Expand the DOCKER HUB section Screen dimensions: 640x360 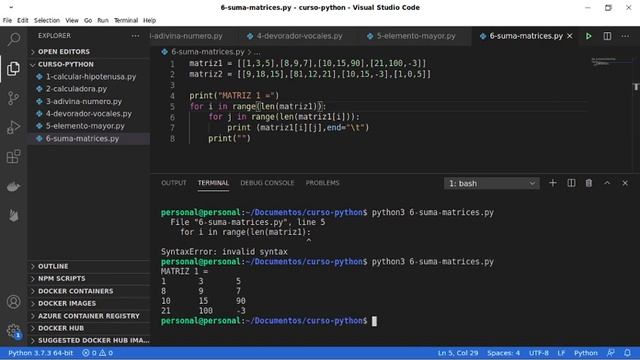[x=89, y=328]
